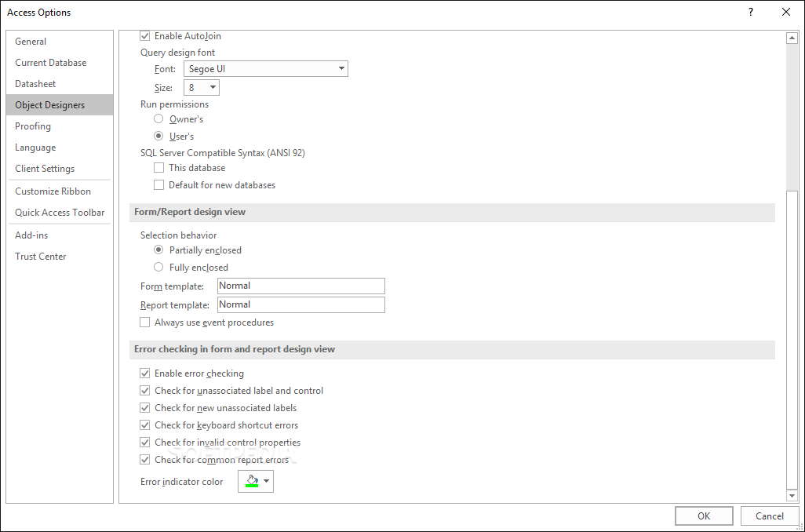Image resolution: width=805 pixels, height=532 pixels.
Task: Select Partially enclosed selection behavior
Action: [158, 250]
